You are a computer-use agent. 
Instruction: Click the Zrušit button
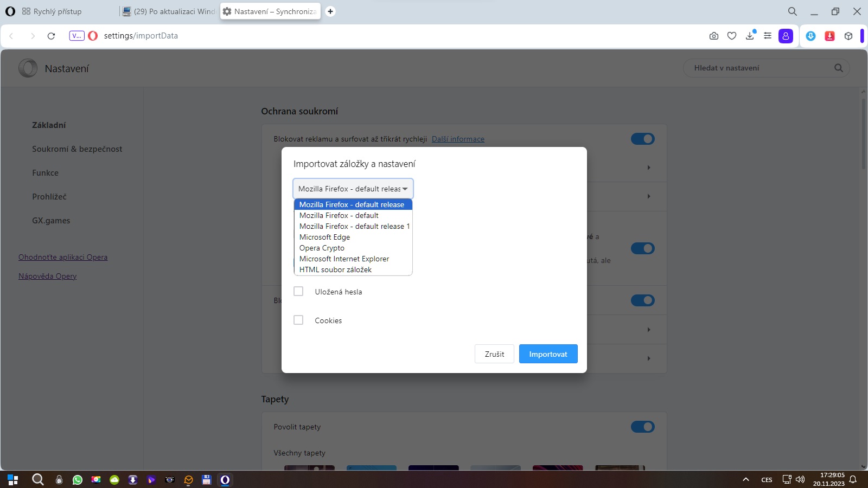[494, 354]
